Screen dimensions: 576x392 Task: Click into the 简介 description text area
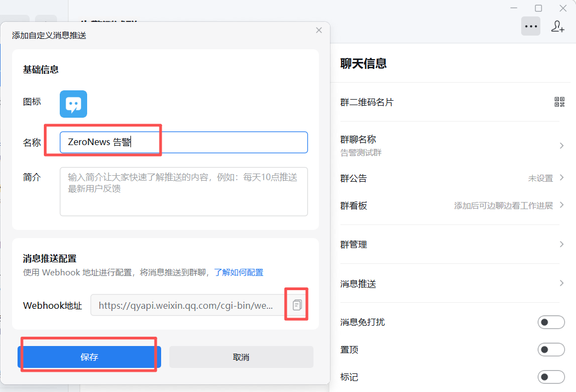[184, 192]
